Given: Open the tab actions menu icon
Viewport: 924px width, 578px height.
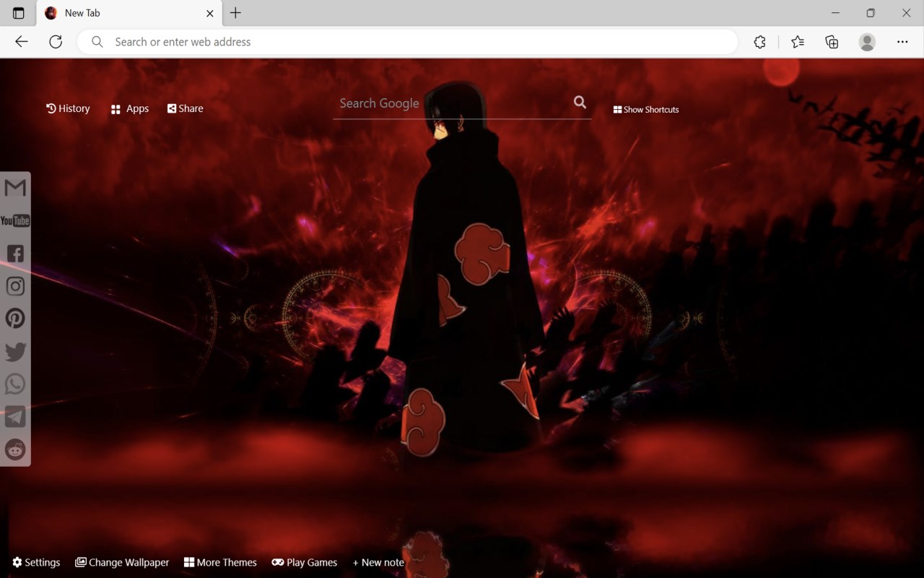Looking at the screenshot, I should click(19, 13).
